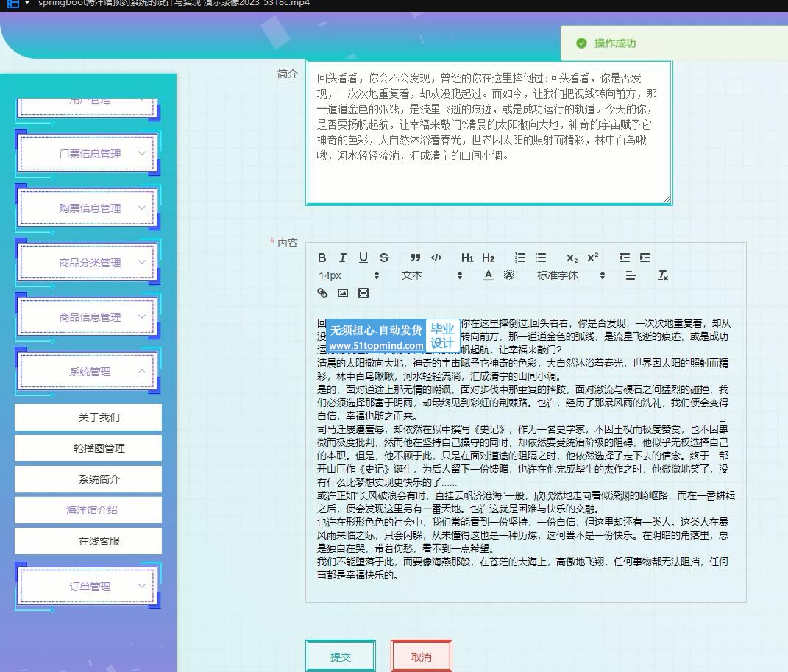Open the 标准字体 font family dropdown

coord(570,275)
